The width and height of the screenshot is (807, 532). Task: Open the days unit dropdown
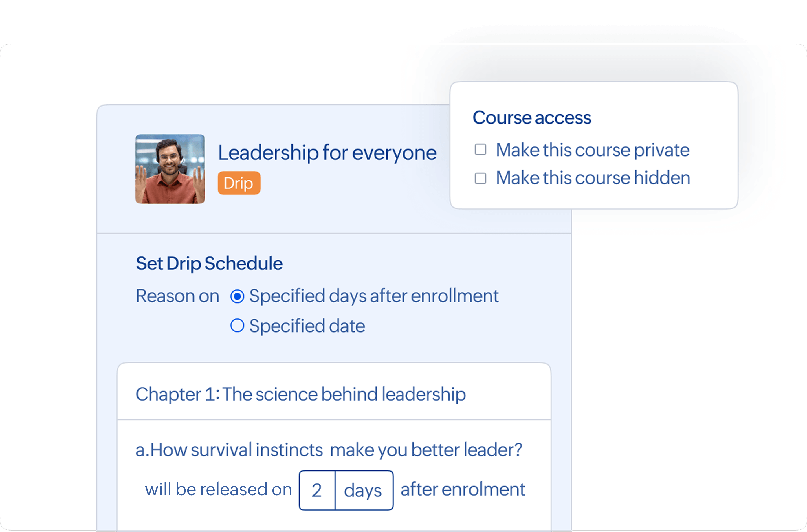click(x=363, y=490)
